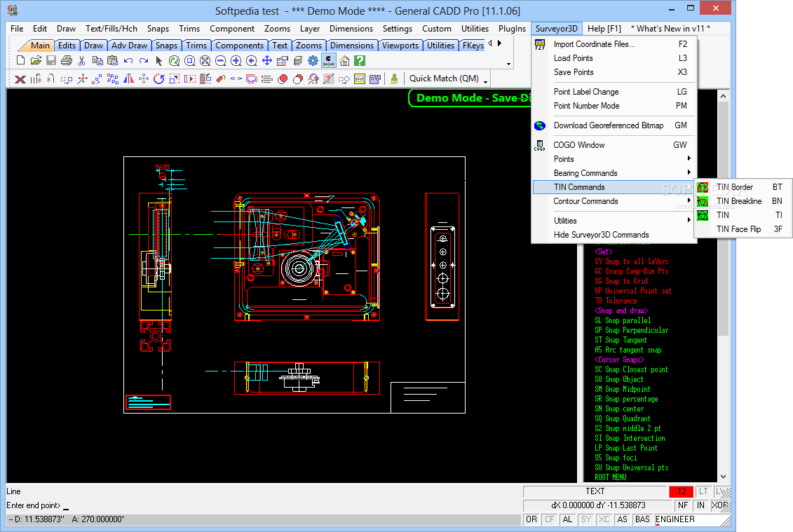793x532 pixels.
Task: Expand the Contour Commands submenu
Action: [614, 201]
